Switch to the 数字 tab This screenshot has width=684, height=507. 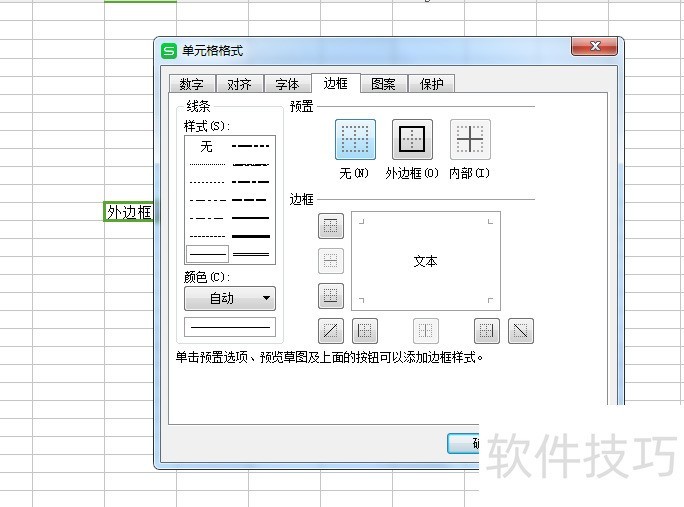tap(192, 84)
